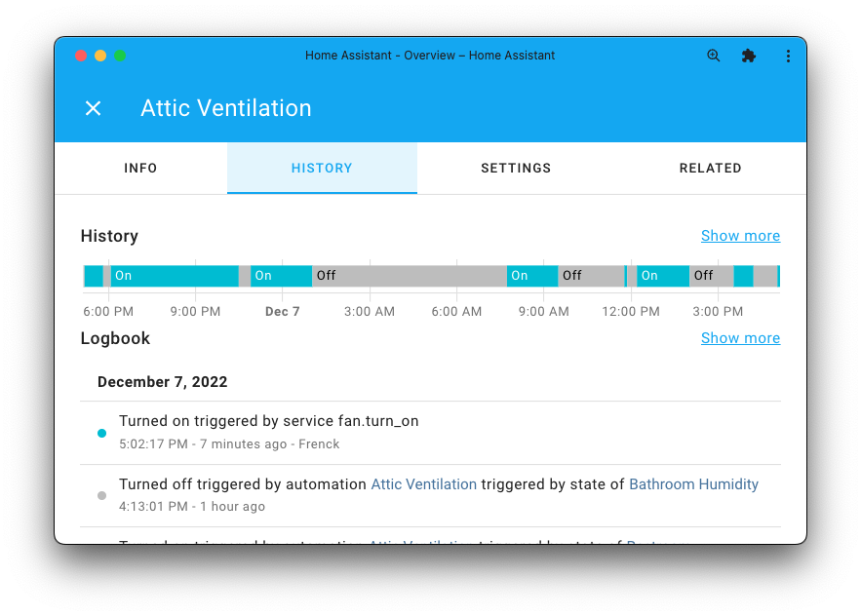Click the December 7, 2022 logbook heading

click(162, 381)
